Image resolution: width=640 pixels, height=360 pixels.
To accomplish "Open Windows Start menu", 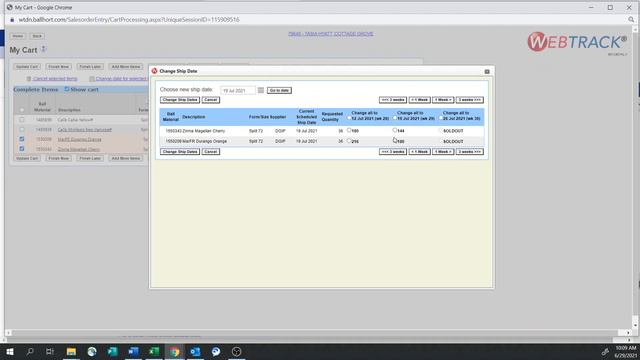I will coord(10,351).
